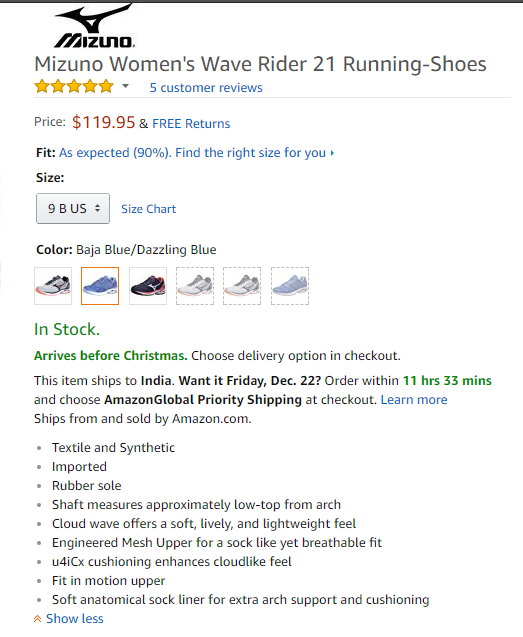Pick the faded light blue unavailable shoe swatch

[290, 286]
